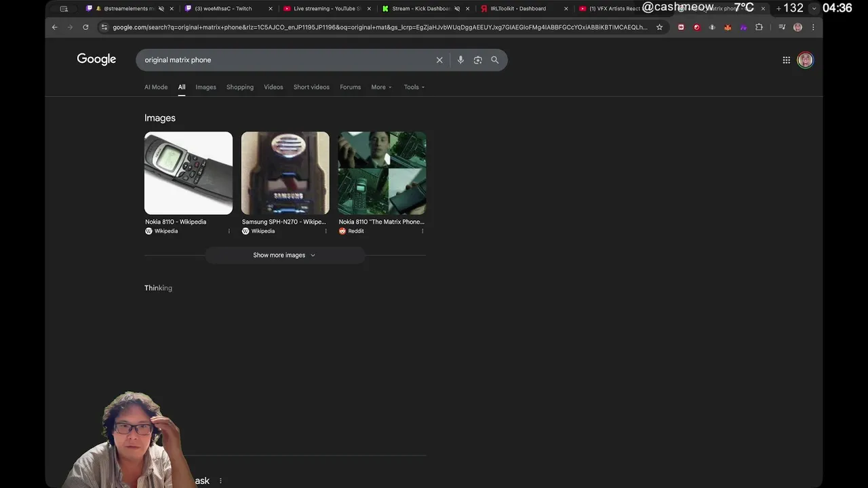This screenshot has width=868, height=488.
Task: Clear the search box with X
Action: pyautogui.click(x=439, y=60)
